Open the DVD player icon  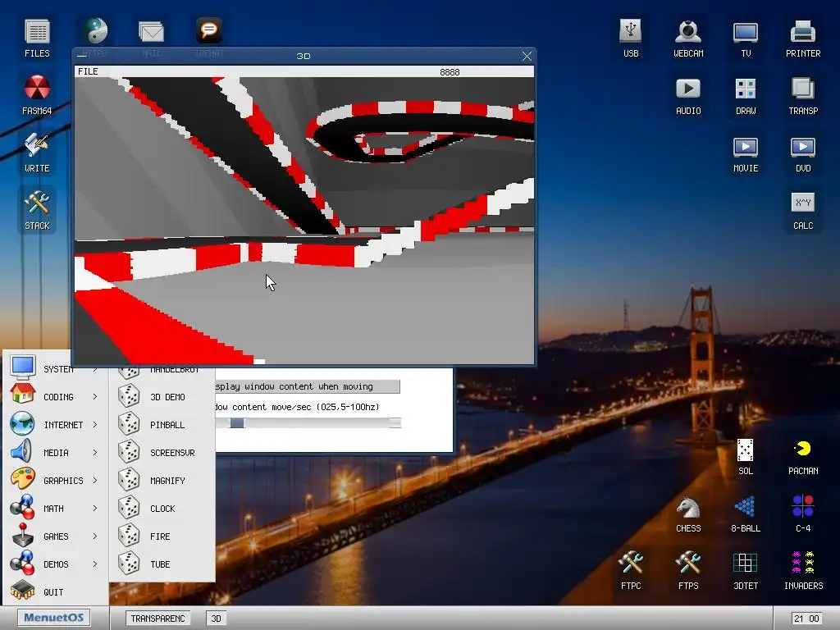pyautogui.click(x=802, y=153)
